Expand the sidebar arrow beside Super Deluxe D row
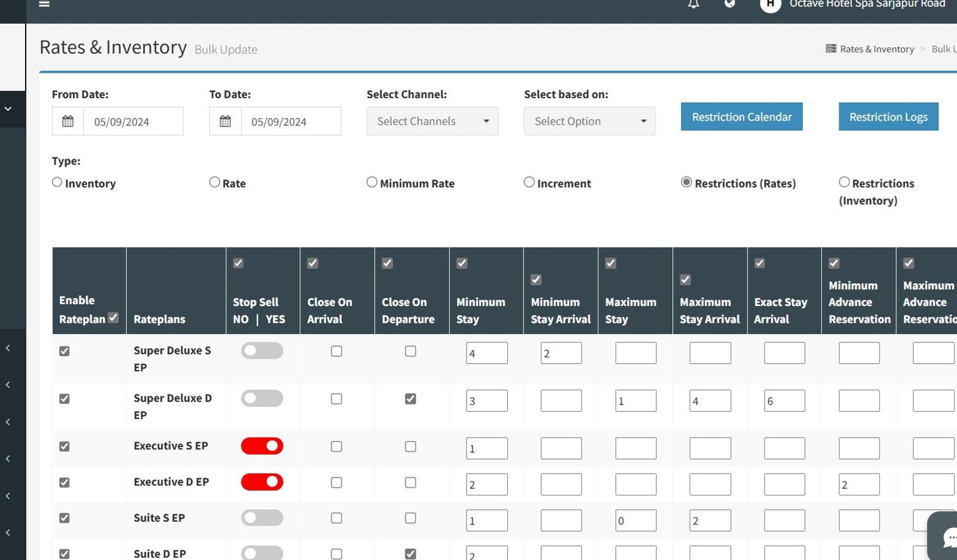This screenshot has width=957, height=560. (x=8, y=385)
